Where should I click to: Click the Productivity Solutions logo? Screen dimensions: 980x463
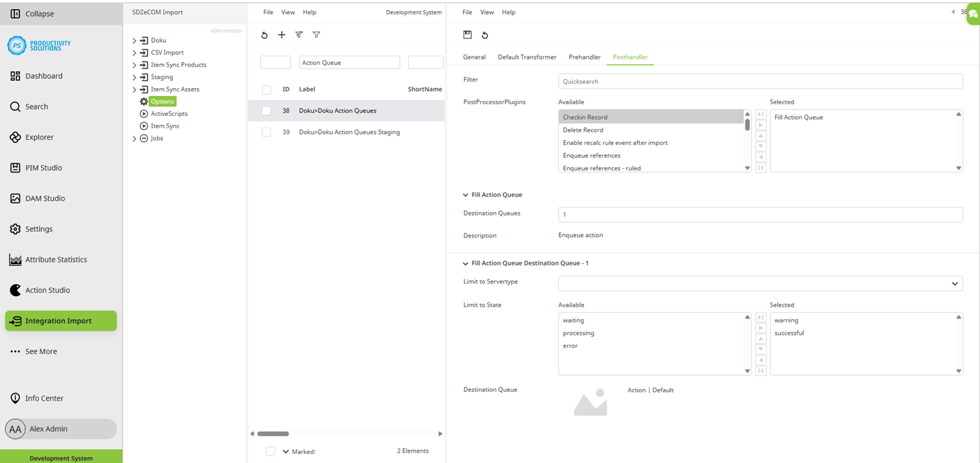tap(39, 45)
